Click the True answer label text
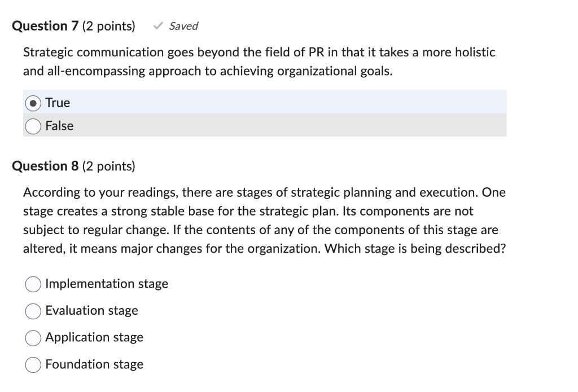 57,103
